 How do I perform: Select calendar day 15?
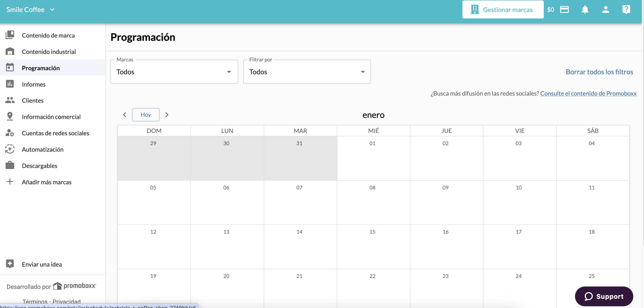click(x=373, y=247)
